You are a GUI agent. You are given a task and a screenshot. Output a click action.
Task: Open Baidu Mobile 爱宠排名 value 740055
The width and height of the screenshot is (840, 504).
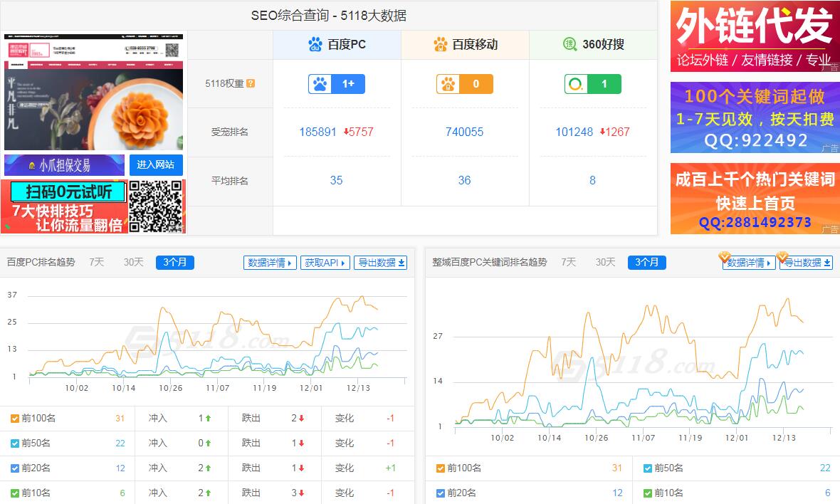[x=464, y=132]
